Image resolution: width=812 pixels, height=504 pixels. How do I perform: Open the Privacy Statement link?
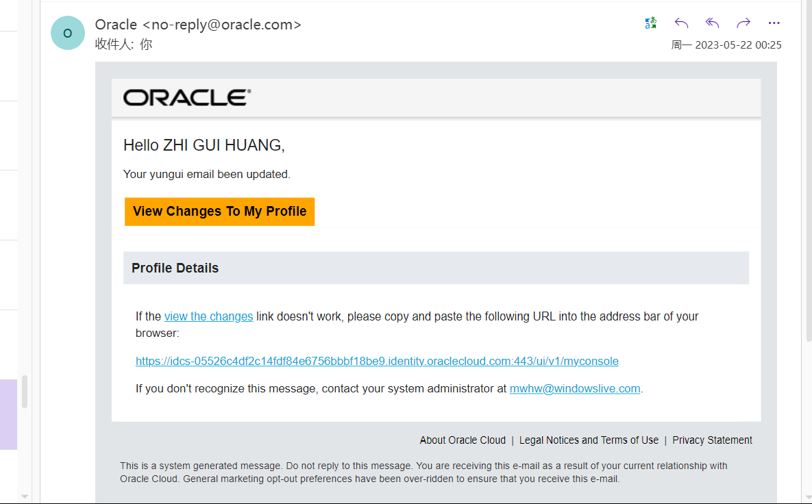coord(712,440)
